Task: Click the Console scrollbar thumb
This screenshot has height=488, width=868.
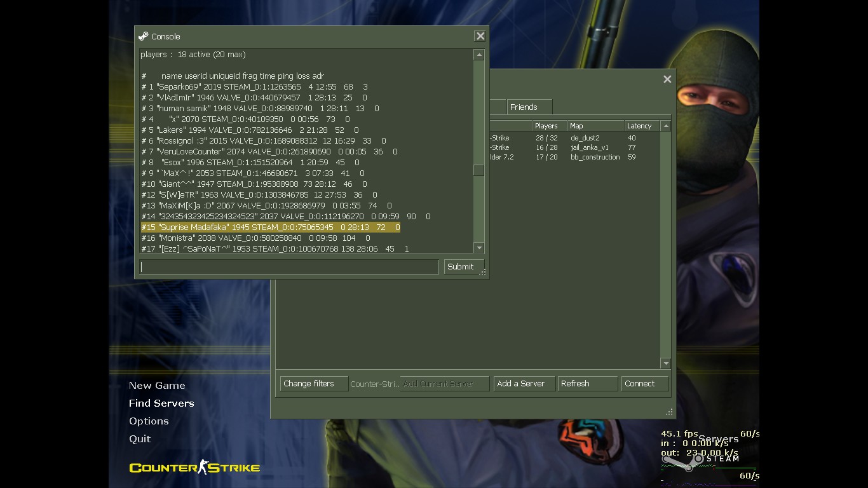Action: [x=479, y=170]
